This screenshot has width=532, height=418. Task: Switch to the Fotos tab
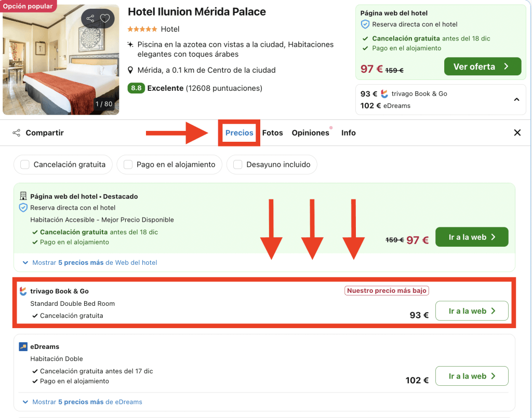(272, 133)
